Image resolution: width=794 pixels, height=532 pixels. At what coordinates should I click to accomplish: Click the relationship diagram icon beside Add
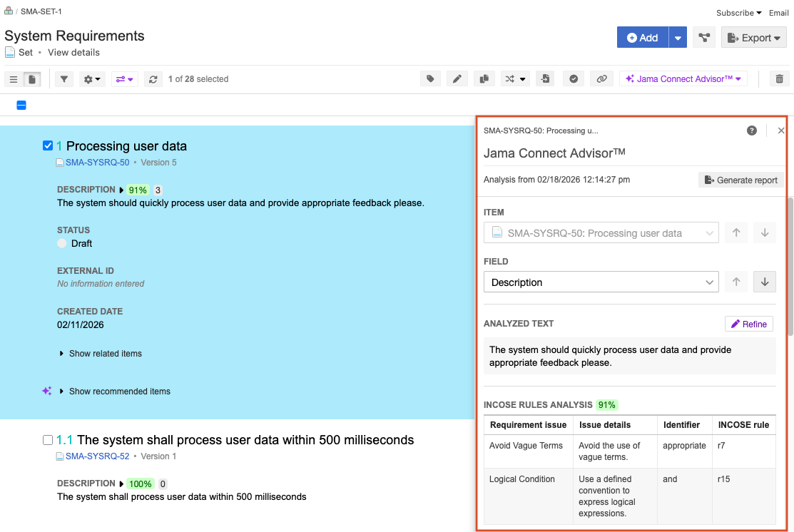point(704,38)
